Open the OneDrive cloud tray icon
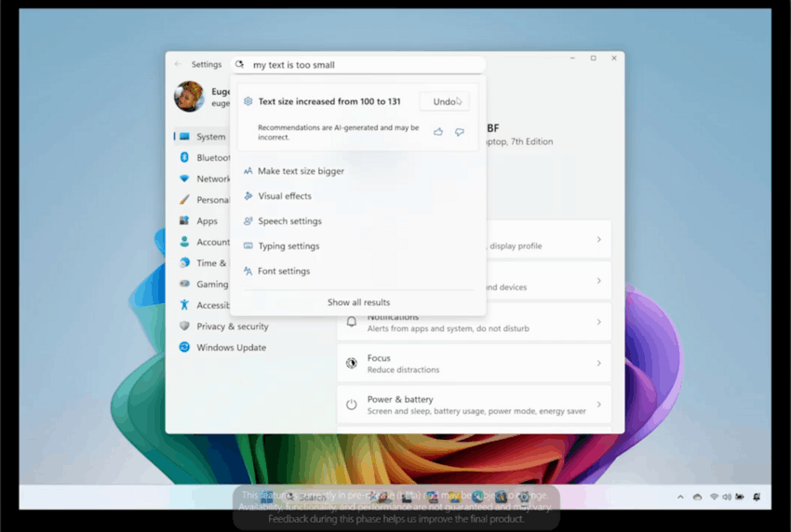Image resolution: width=791 pixels, height=532 pixels. [x=697, y=497]
